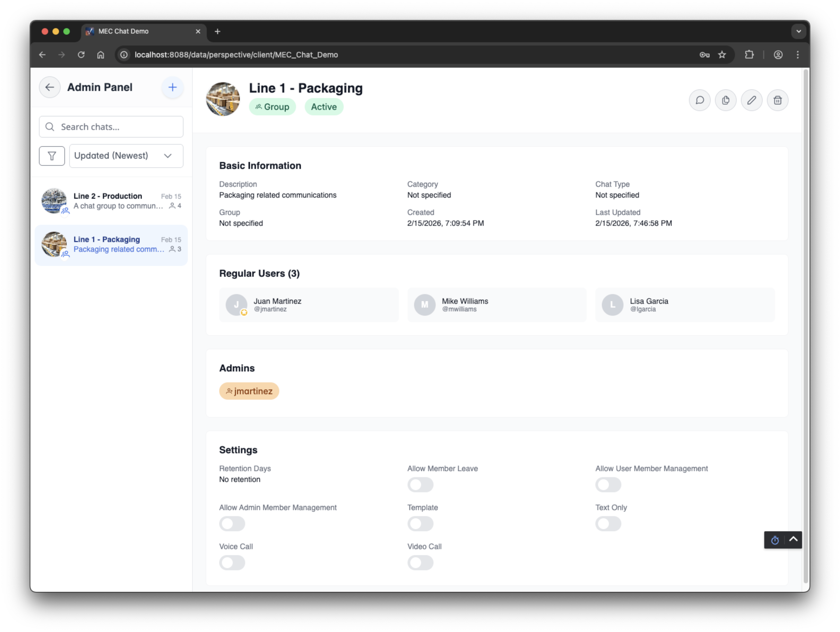Click the jmartinez admin badge
This screenshot has width=840, height=632.
point(249,391)
